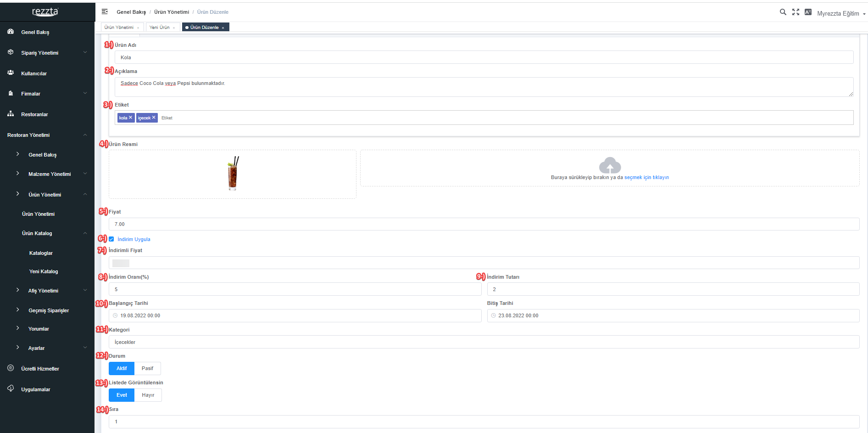Open the Kategori İçecekler dropdown

coord(484,342)
